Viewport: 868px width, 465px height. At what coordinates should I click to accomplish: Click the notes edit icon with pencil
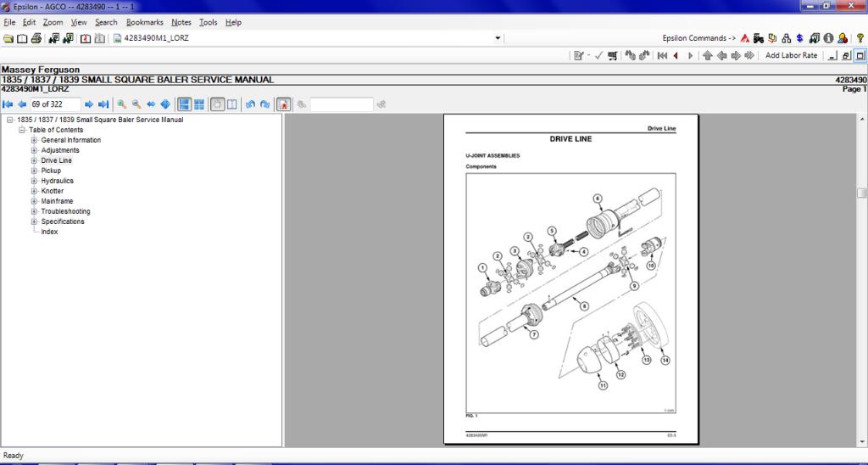[x=579, y=55]
